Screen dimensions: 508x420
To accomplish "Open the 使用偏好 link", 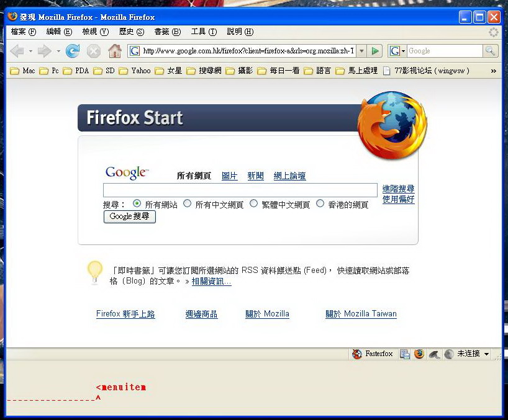I will (398, 199).
